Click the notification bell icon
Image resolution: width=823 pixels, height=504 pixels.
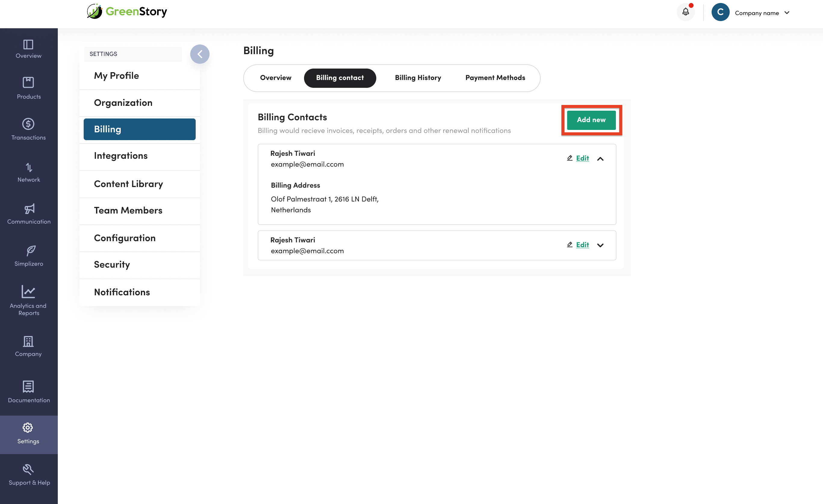pos(685,12)
